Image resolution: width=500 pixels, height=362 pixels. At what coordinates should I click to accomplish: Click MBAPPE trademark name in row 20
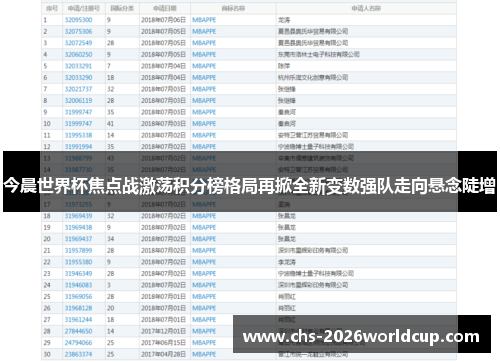(204, 239)
